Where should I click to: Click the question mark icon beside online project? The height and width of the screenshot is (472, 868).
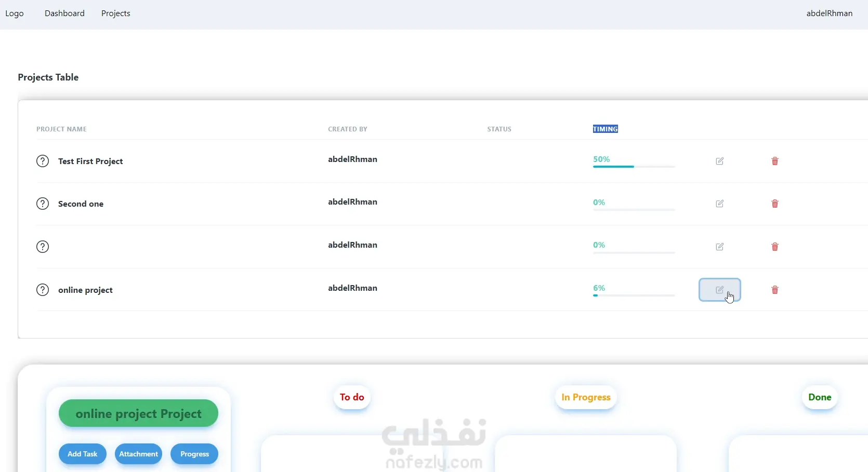43,290
